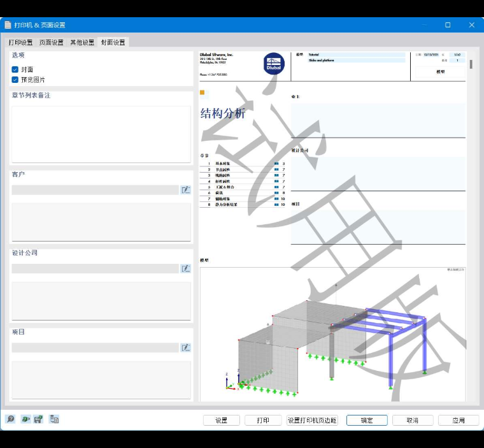This screenshot has height=448, width=484.
Task: Click chapter row 1 基本对象 in the preview
Action: pyautogui.click(x=243, y=163)
